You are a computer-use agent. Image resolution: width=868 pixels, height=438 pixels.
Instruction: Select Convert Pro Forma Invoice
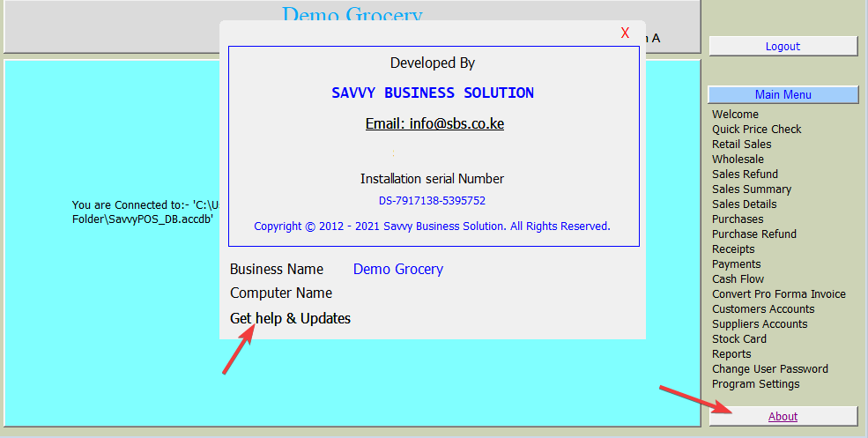point(778,294)
